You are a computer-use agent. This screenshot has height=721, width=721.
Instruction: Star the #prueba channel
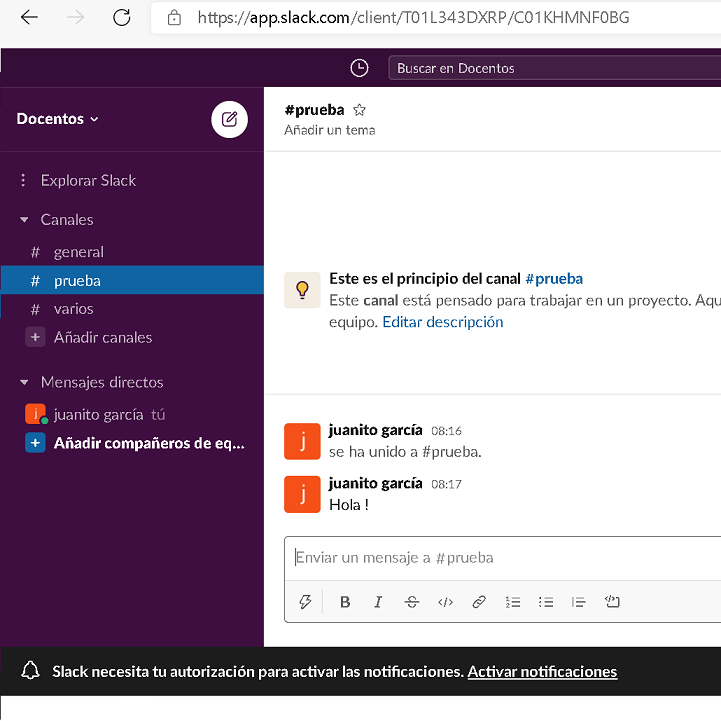(x=359, y=110)
